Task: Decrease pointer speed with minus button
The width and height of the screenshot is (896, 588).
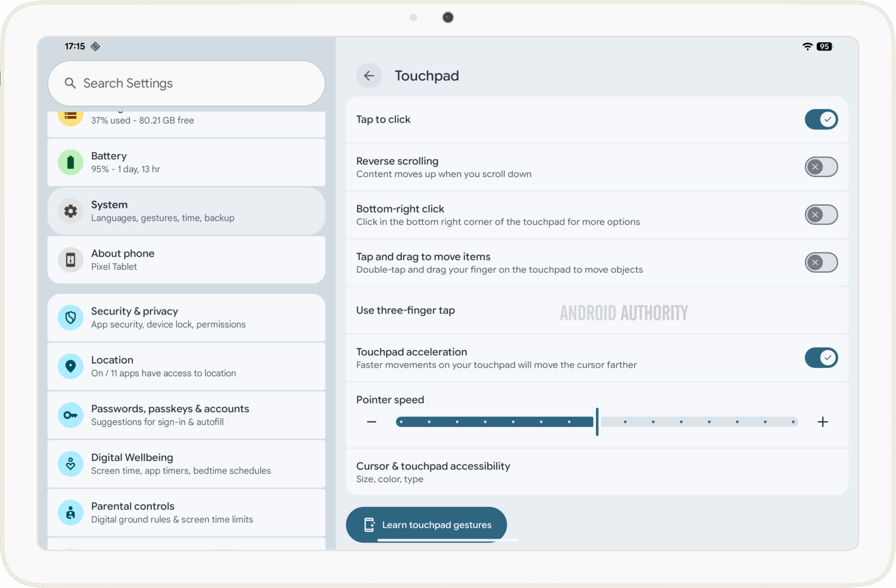Action: [371, 422]
